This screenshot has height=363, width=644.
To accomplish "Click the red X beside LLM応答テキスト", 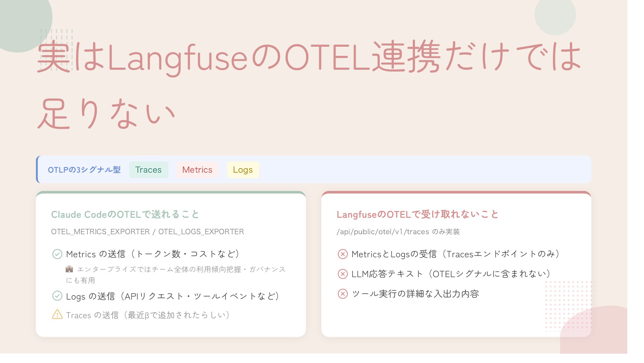I will [342, 274].
